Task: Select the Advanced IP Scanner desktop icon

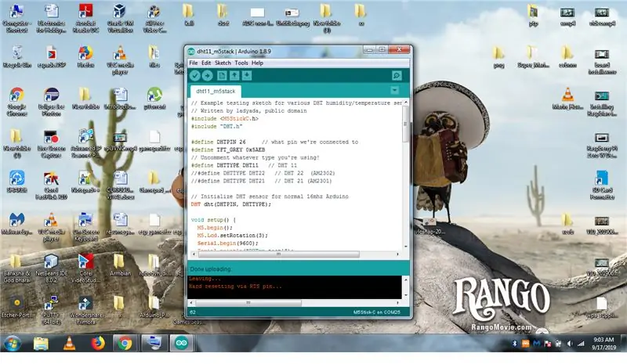Action: pos(85,143)
